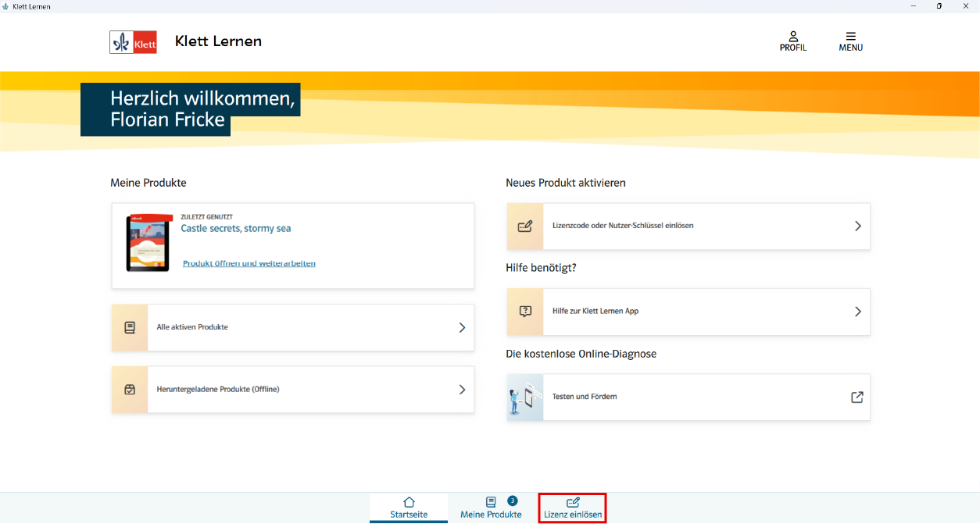Viewport: 980px width, 524px height.
Task: Click Produkt öffnen und weiterarbeiten link
Action: [249, 264]
